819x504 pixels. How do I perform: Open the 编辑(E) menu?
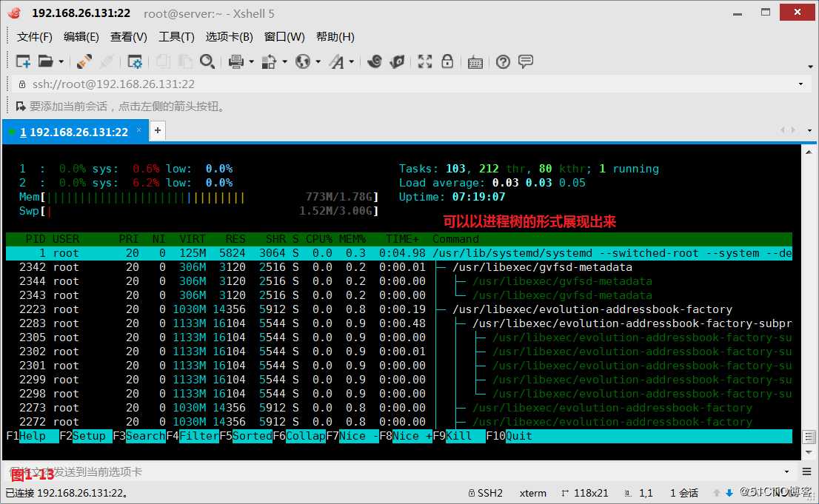[x=81, y=36]
